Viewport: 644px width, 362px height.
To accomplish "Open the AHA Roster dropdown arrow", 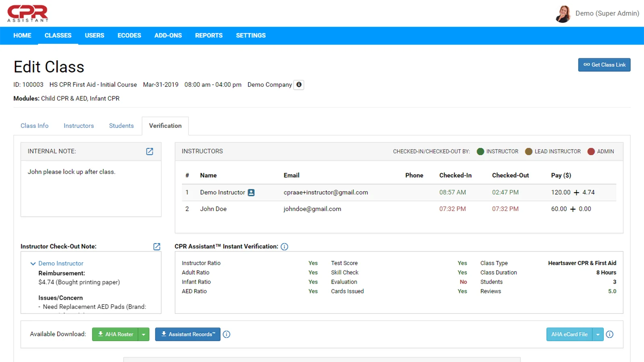I will tap(144, 334).
